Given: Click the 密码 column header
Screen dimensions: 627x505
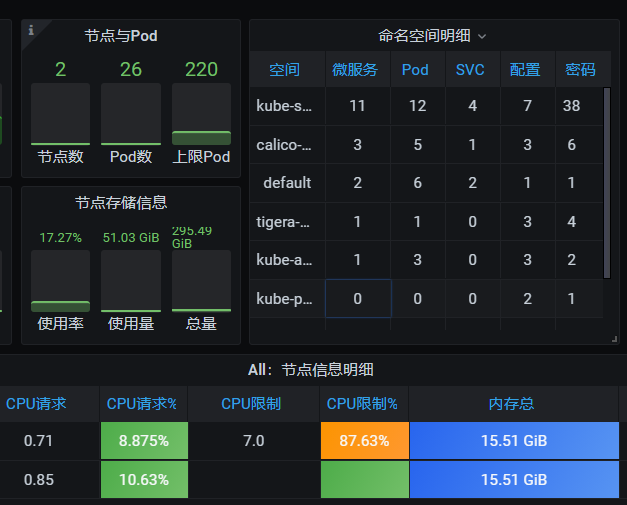Looking at the screenshot, I should click(580, 70).
